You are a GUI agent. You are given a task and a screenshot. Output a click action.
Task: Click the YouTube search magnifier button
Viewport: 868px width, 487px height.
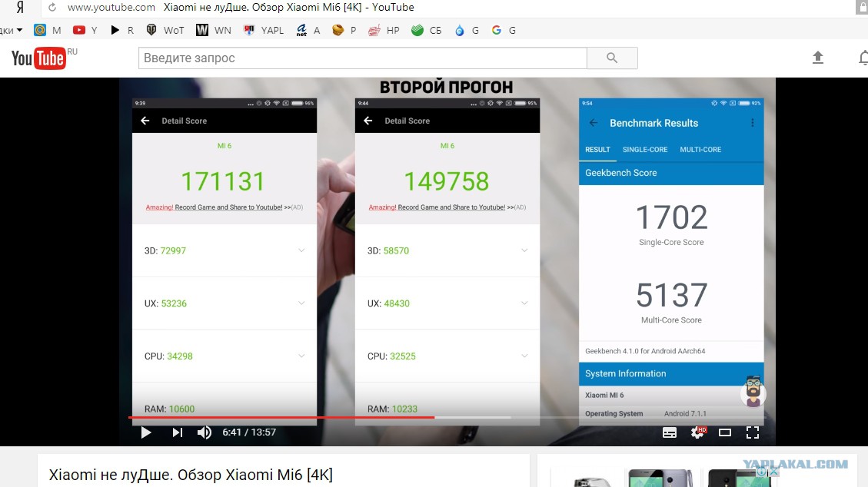[x=612, y=58]
